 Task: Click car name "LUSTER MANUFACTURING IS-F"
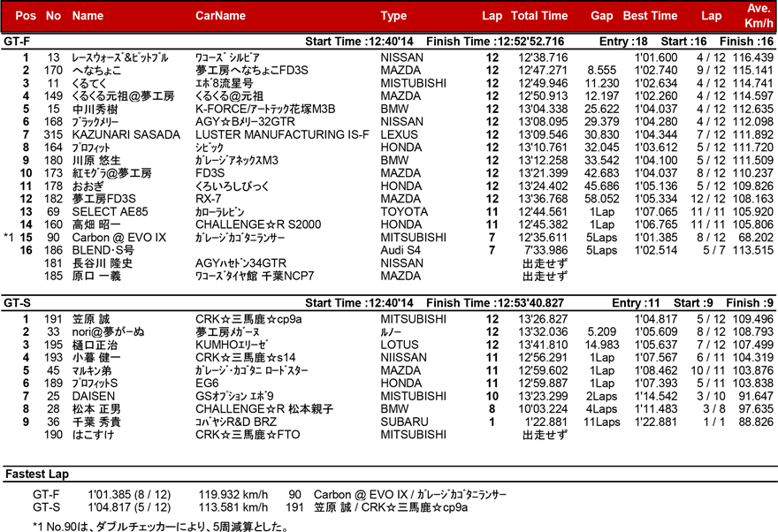(x=282, y=135)
